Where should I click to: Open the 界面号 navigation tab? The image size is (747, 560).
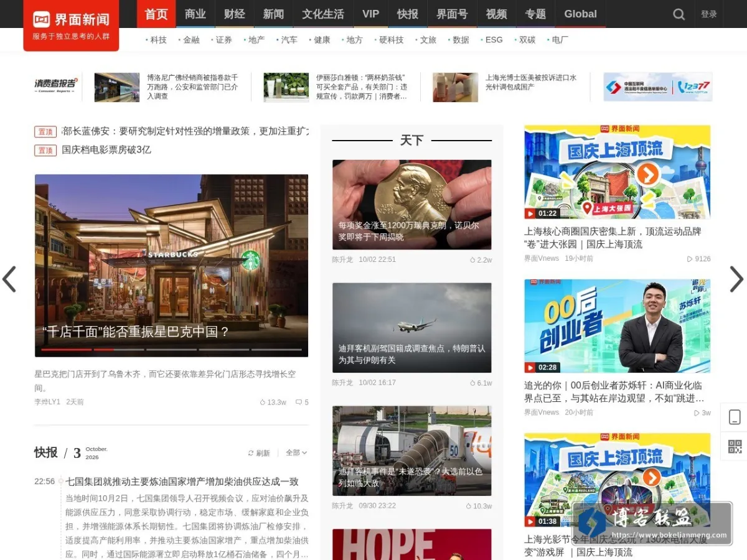point(452,14)
